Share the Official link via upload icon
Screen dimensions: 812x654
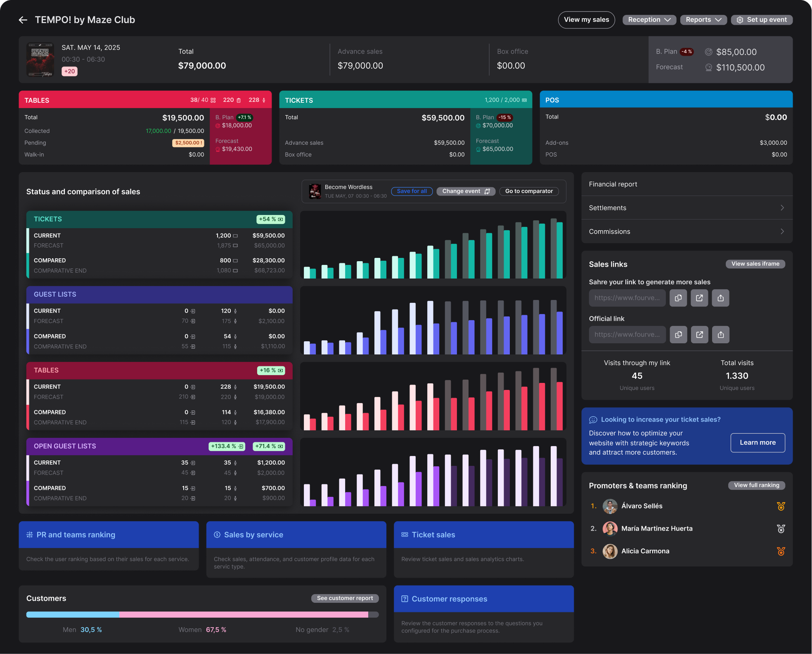coord(720,335)
